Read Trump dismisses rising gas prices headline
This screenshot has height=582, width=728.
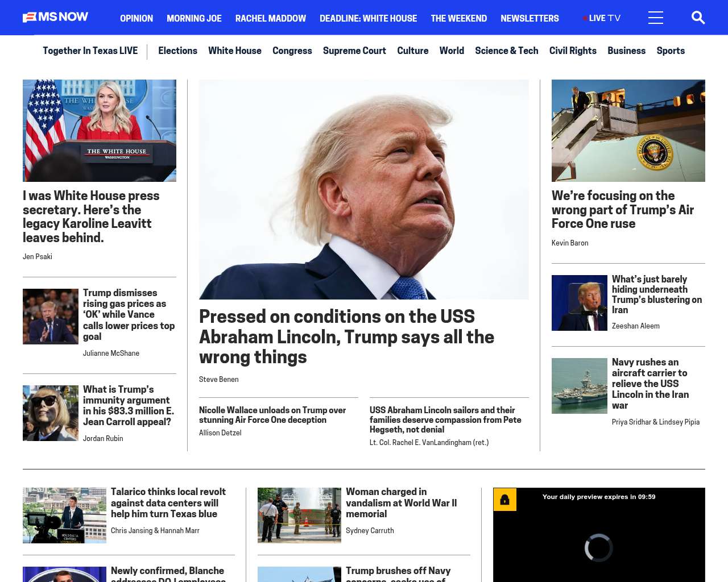coord(129,314)
